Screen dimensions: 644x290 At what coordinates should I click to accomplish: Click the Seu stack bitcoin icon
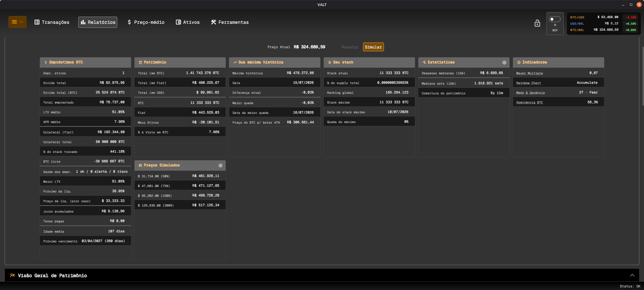click(329, 62)
